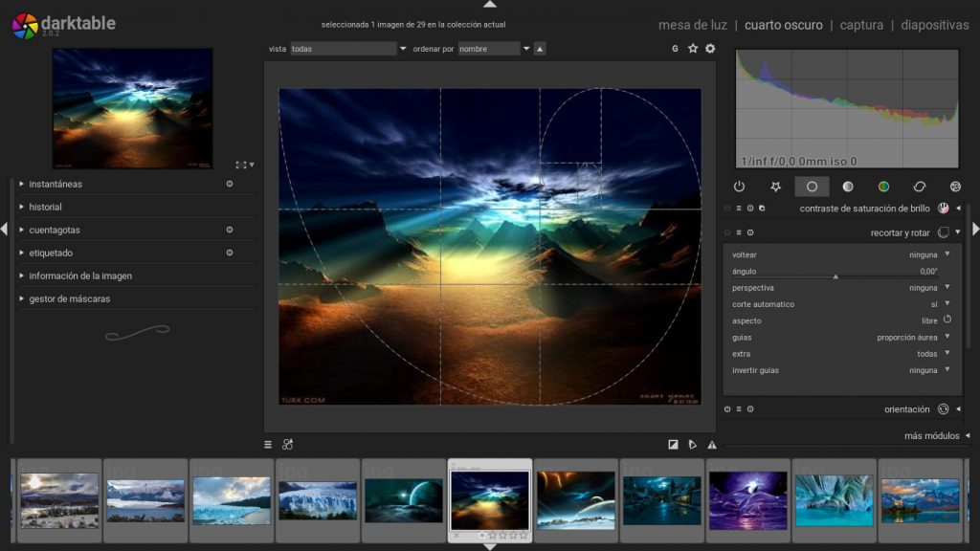Click the navigation zoom fit icon under preview
Viewport: 980px width, 551px height.
(x=240, y=165)
